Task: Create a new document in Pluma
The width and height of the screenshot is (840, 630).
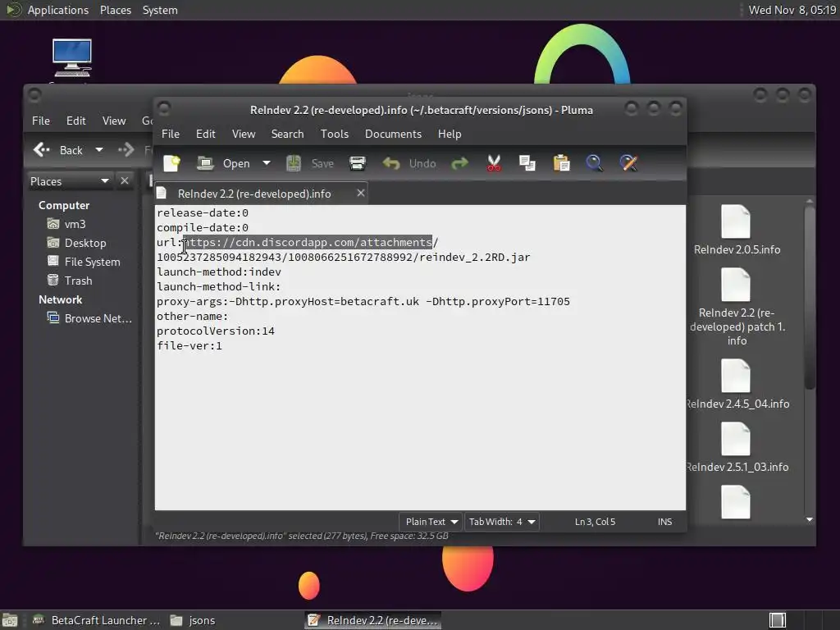Action: click(x=171, y=163)
